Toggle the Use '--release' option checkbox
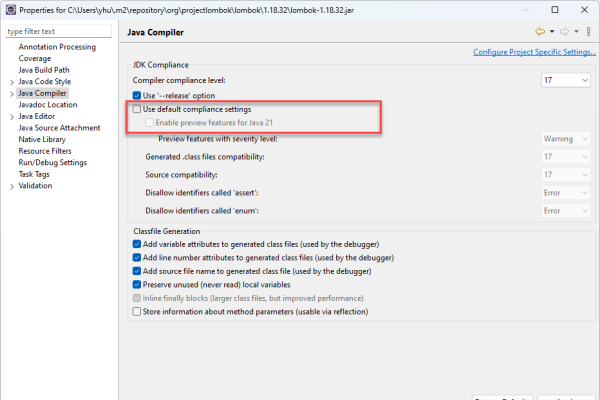 (138, 95)
